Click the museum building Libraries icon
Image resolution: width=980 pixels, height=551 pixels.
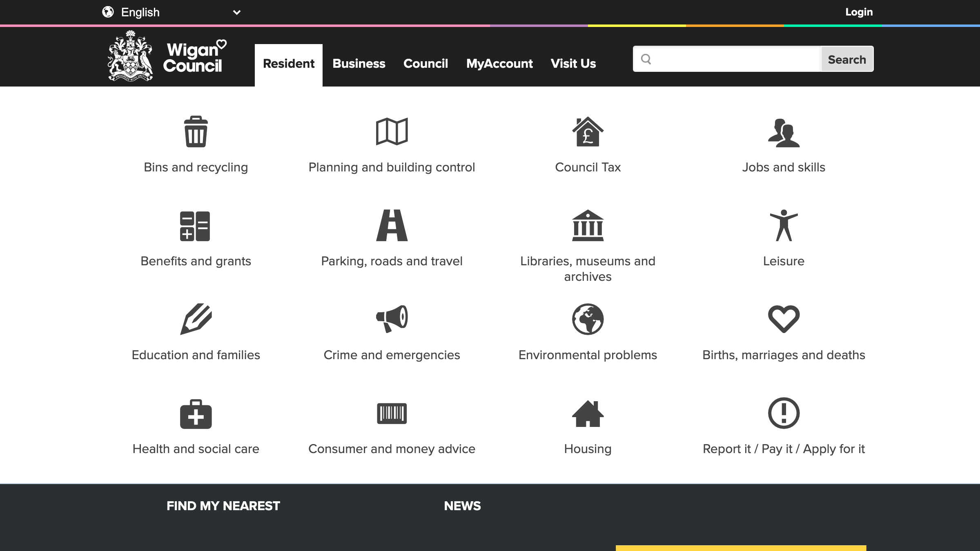pos(588,225)
